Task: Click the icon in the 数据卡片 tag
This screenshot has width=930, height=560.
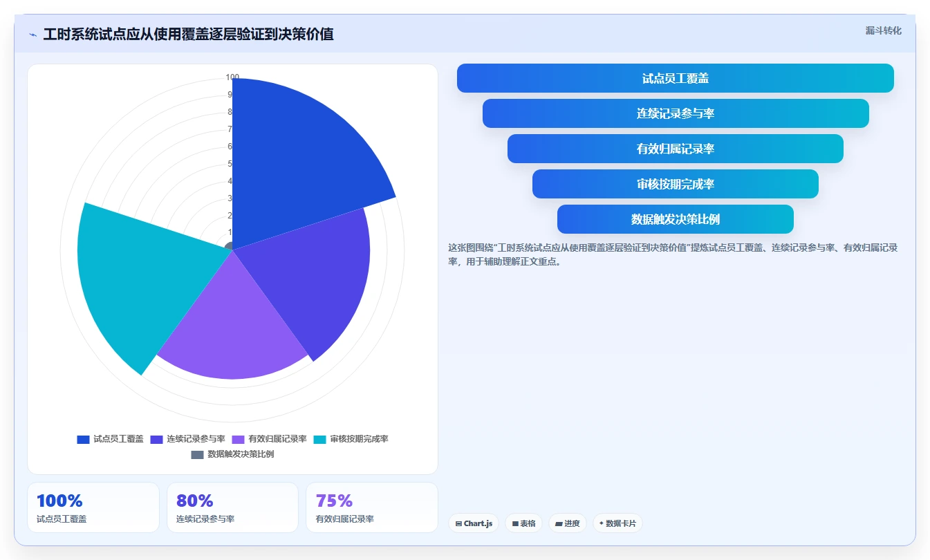Action: click(601, 523)
